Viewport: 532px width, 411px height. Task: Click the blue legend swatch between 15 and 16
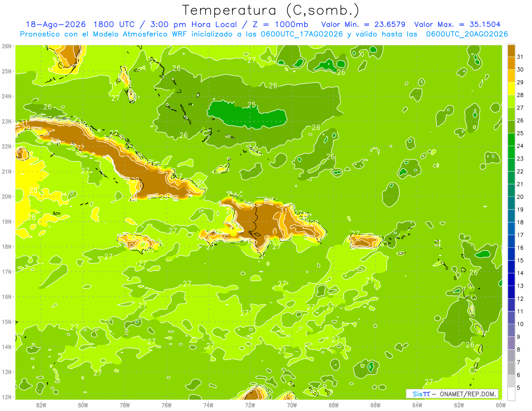point(511,254)
